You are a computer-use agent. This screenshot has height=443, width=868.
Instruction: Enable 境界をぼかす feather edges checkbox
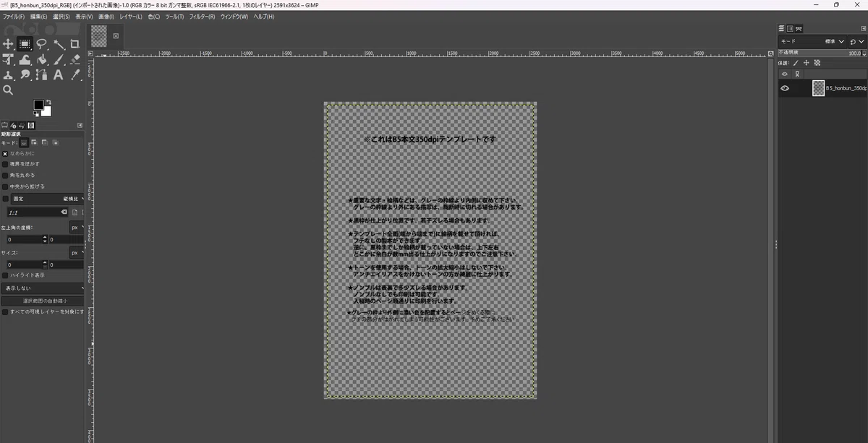(x=5, y=164)
